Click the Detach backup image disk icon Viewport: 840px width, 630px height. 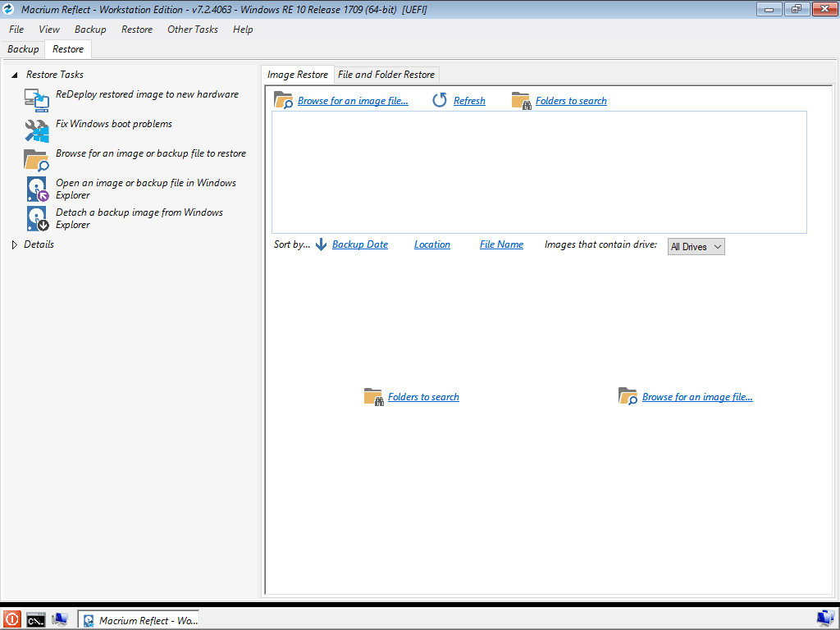point(38,218)
